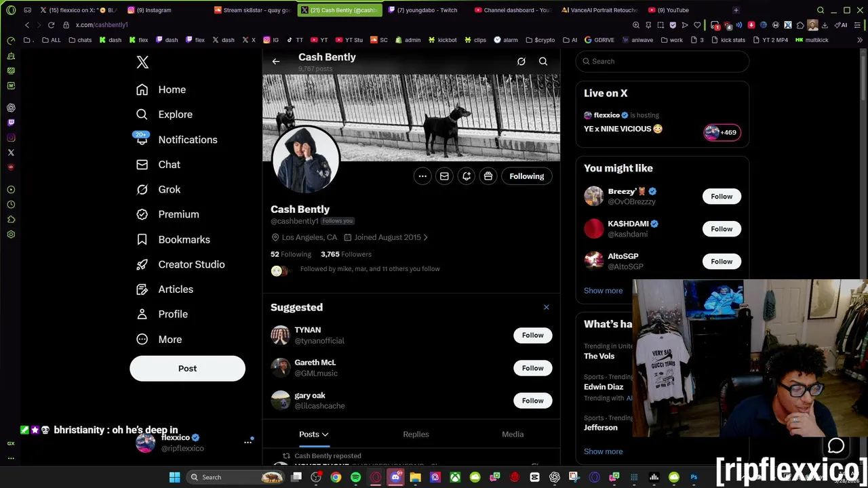Screen dimensions: 868x488
Task: Open Spotify from the taskbar
Action: point(356,477)
